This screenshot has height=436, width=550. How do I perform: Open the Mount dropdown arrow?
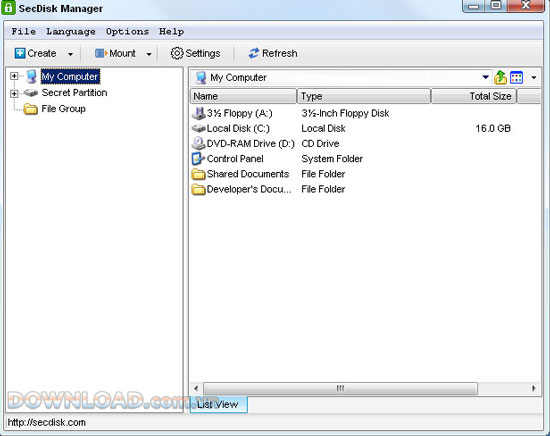[149, 54]
